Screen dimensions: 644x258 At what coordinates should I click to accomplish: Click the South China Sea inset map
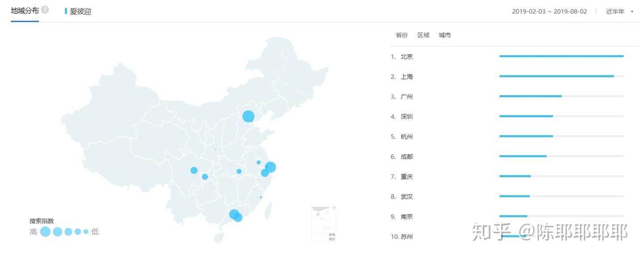coord(323,224)
